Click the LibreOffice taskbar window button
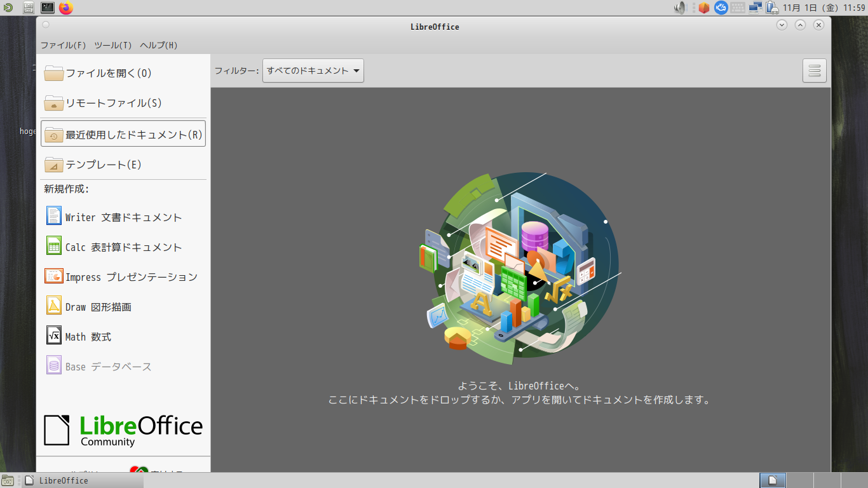This screenshot has width=868, height=488. pyautogui.click(x=83, y=480)
